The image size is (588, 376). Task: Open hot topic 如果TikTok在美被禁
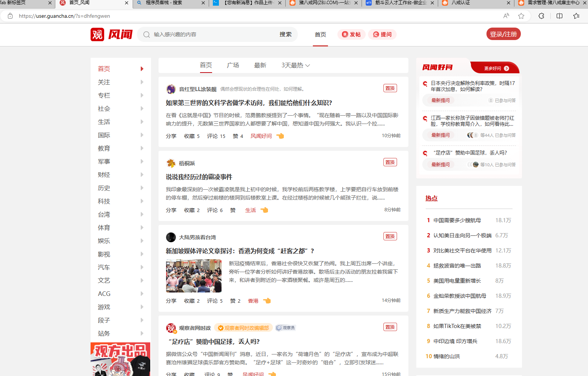click(x=457, y=326)
